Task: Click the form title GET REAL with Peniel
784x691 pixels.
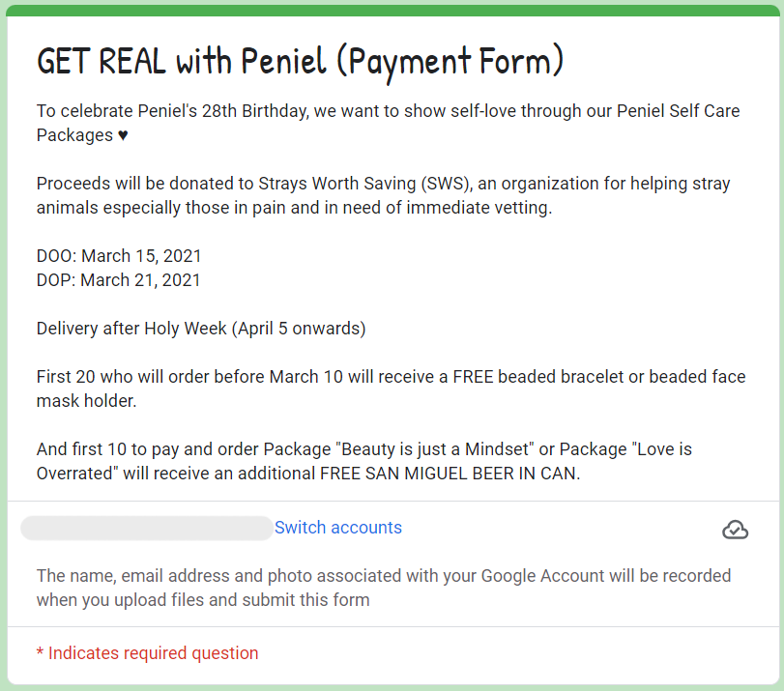Action: pos(301,63)
